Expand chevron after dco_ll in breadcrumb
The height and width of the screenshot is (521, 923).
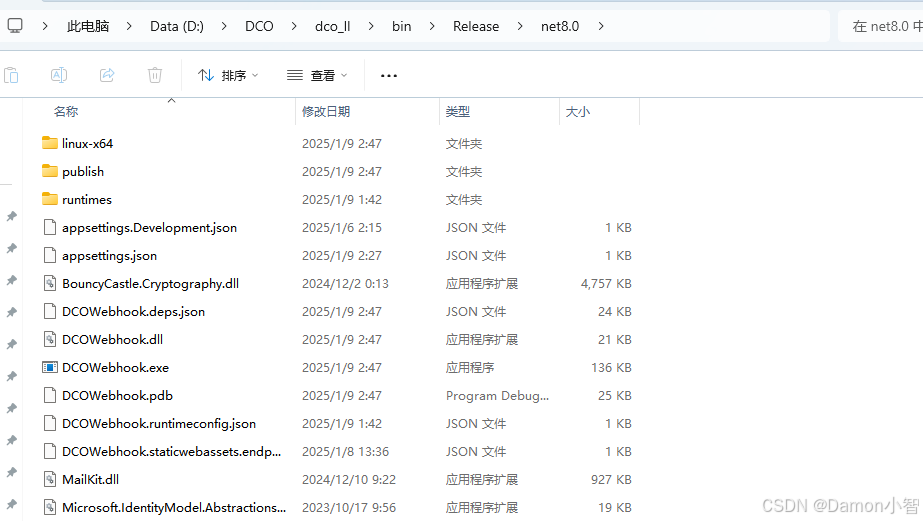(x=371, y=26)
